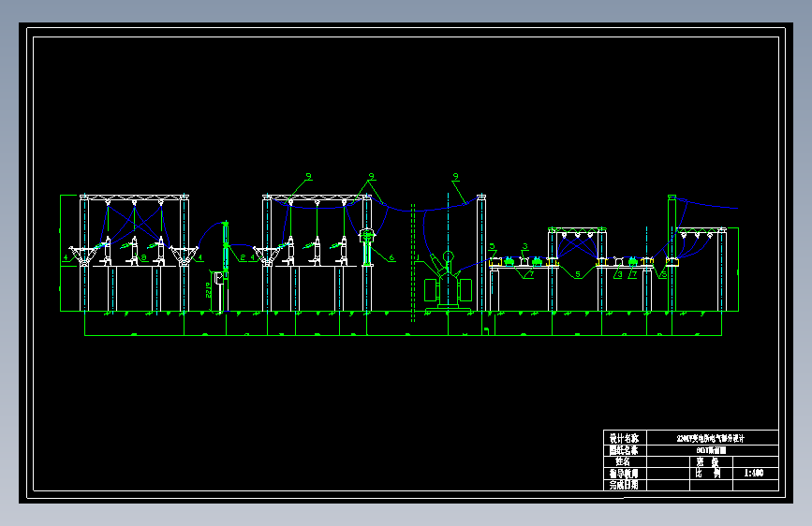Select the 指导教师 label cell
The width and height of the screenshot is (812, 526).
tap(625, 474)
